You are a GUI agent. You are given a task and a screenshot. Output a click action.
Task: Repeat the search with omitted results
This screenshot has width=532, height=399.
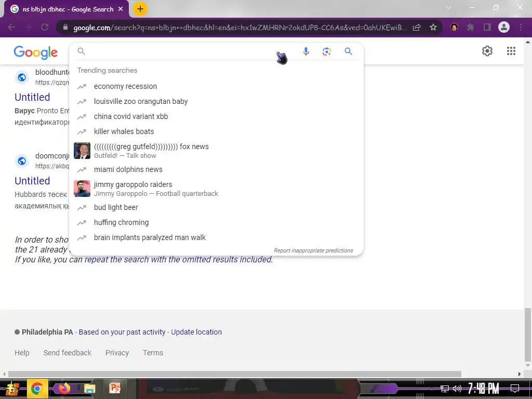coord(179,260)
